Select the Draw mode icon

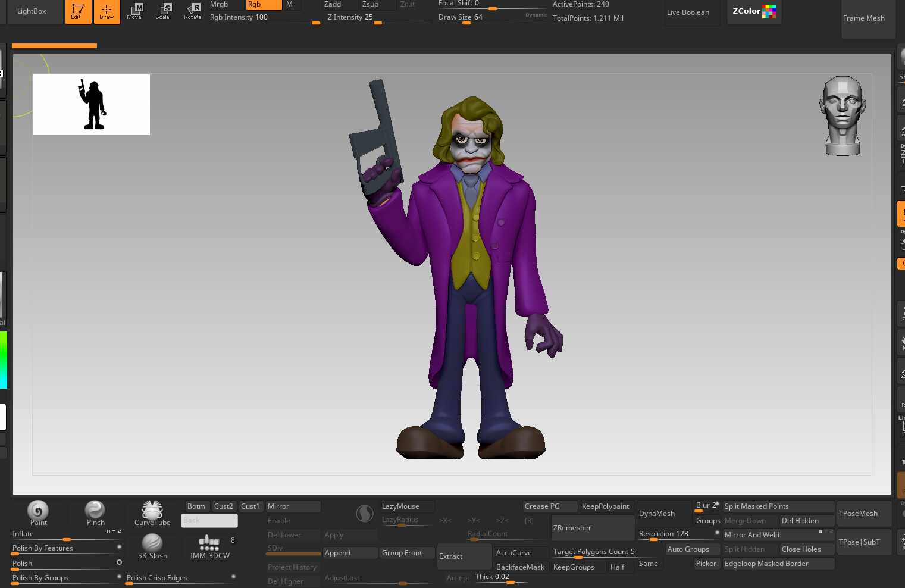click(x=107, y=11)
